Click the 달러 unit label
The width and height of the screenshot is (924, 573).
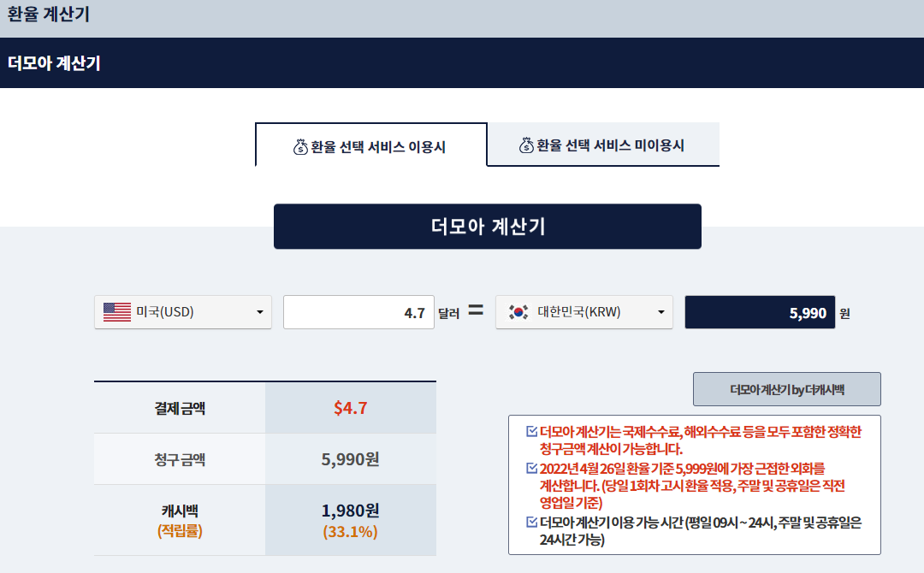click(x=448, y=313)
